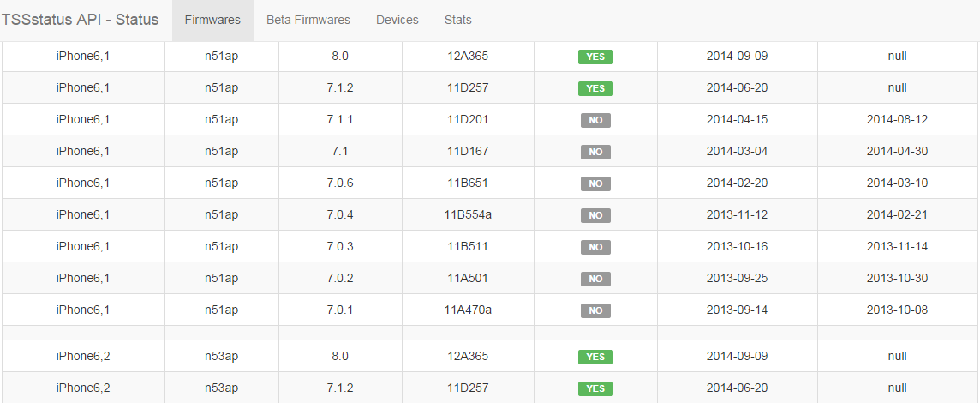Click NO badge in build 11D167 row
The image size is (980, 403).
pyautogui.click(x=595, y=152)
